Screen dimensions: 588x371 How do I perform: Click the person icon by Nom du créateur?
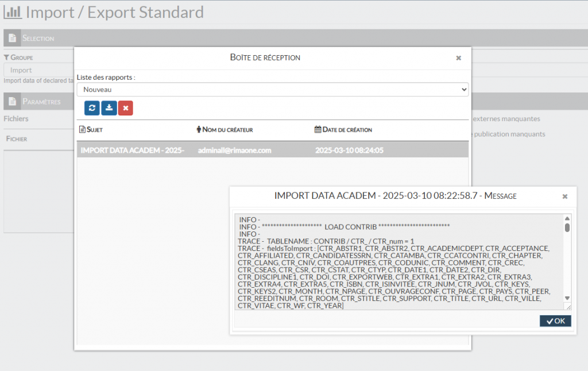[199, 130]
